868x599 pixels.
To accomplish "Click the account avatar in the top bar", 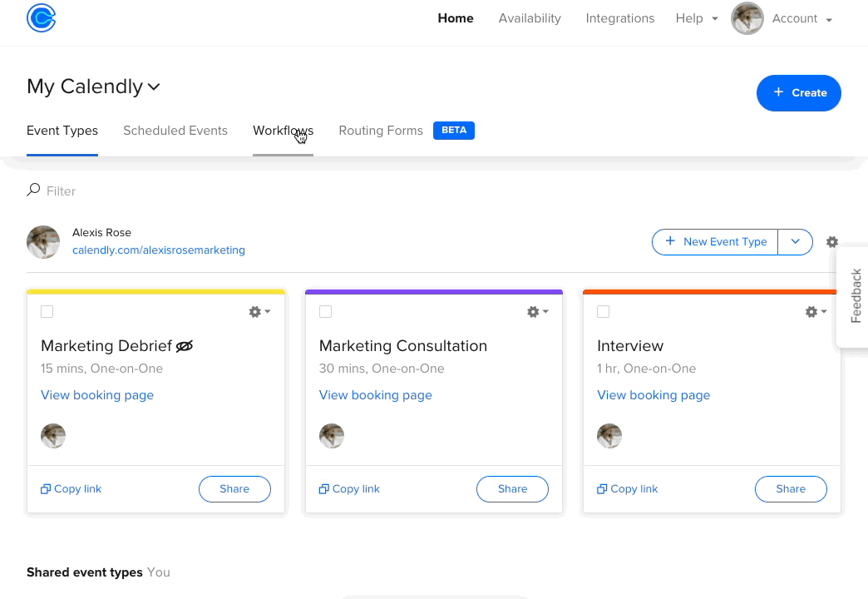I will click(x=747, y=18).
